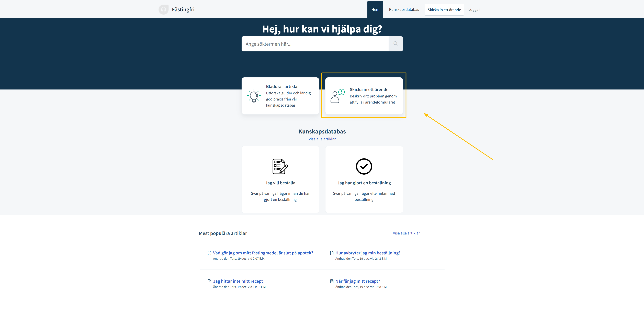Open the Hem navigation tab
The height and width of the screenshot is (316, 644).
click(375, 9)
